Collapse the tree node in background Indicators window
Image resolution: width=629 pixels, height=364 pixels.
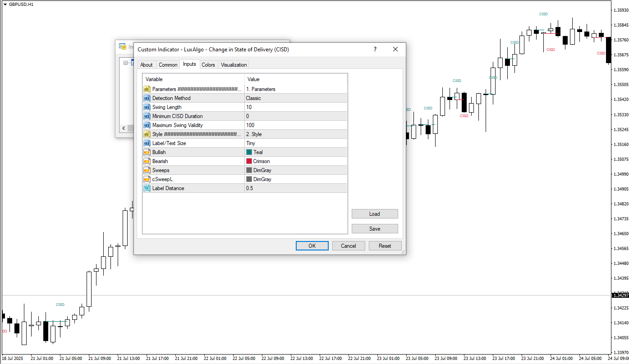click(125, 63)
